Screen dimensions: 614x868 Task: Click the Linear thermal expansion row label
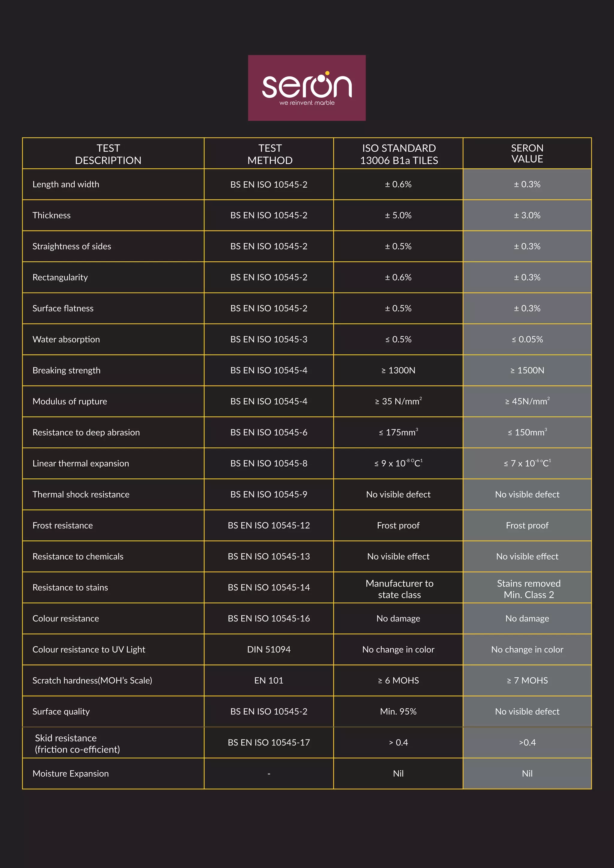point(81,463)
